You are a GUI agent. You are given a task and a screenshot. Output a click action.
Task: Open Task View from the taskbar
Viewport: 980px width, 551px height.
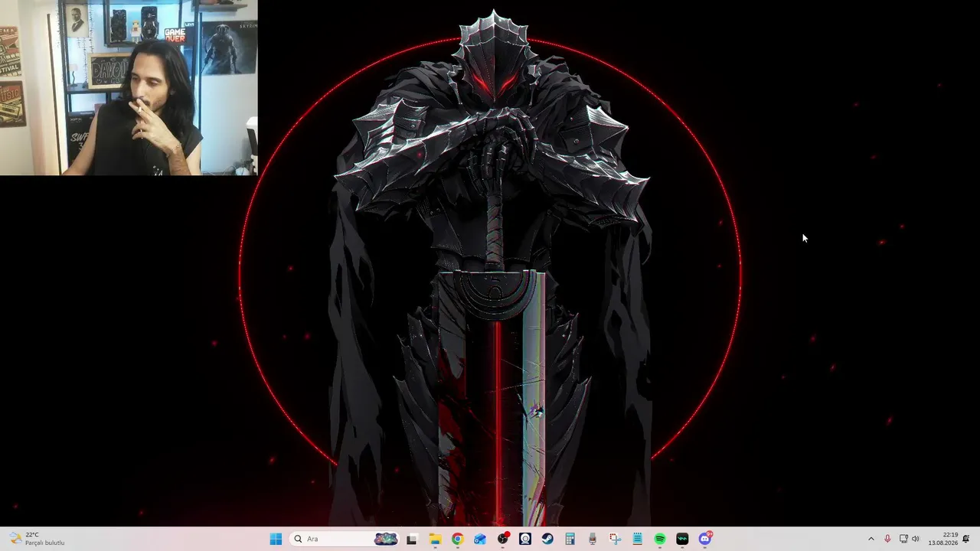coord(412,539)
